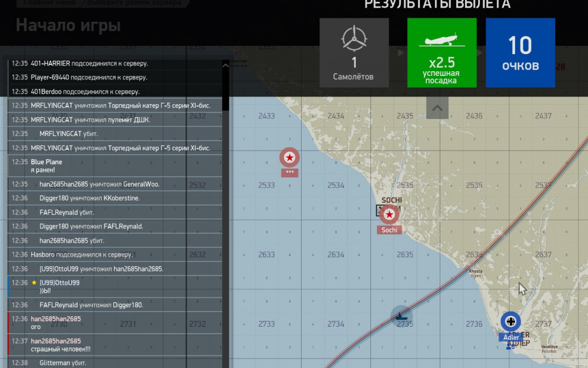588x368 pixels.
Task: Open the 10 очков score tile
Action: tap(520, 53)
